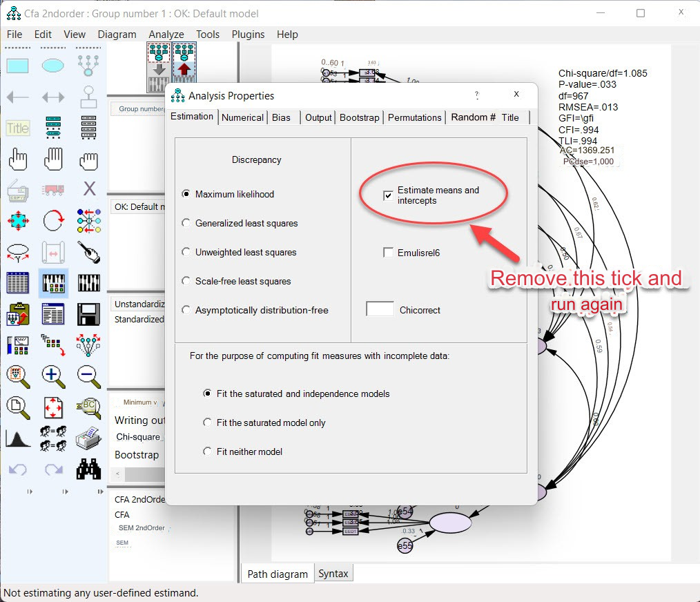Select Standardized estimates in the list
The height and width of the screenshot is (602, 700).
[x=139, y=319]
